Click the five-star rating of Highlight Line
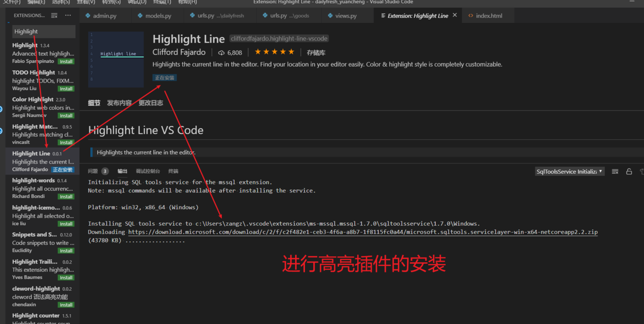The image size is (644, 324). click(x=274, y=52)
